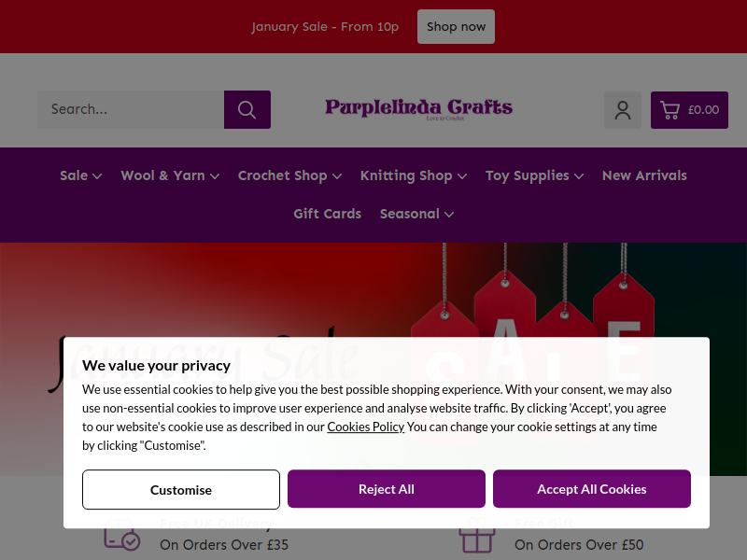Open Customise cookie settings

tap(181, 489)
